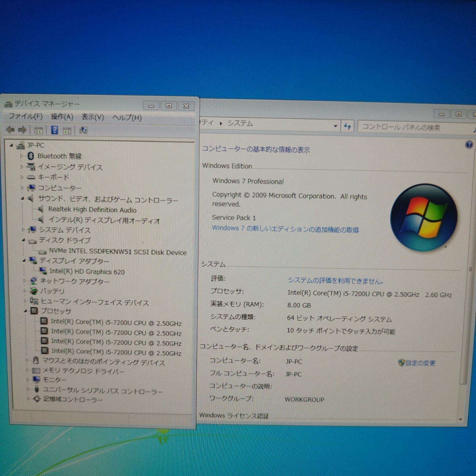Expand the コンピューター category

(x=22, y=188)
